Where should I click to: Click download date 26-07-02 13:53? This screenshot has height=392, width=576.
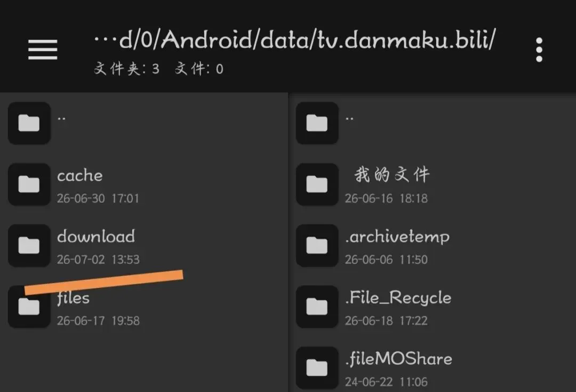pos(98,259)
